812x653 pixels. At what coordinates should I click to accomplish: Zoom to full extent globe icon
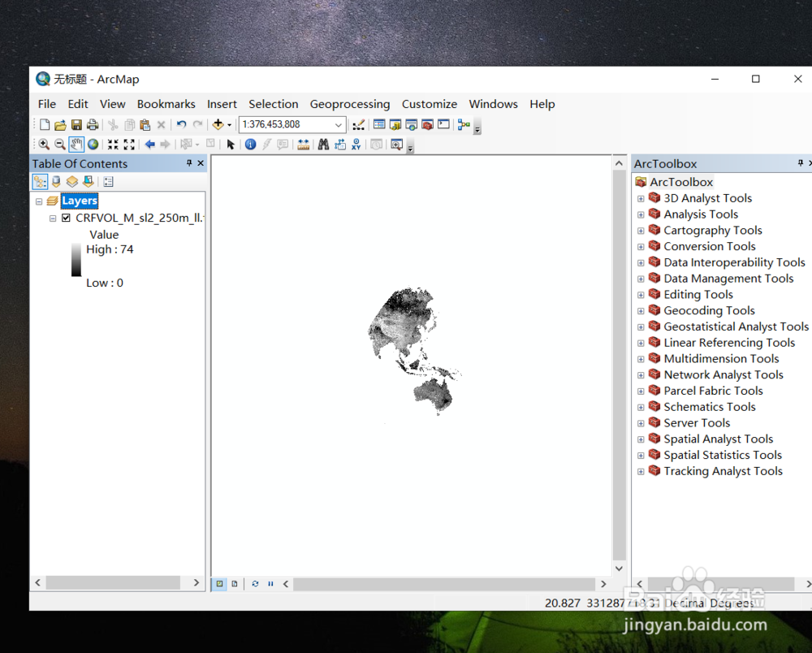point(93,145)
